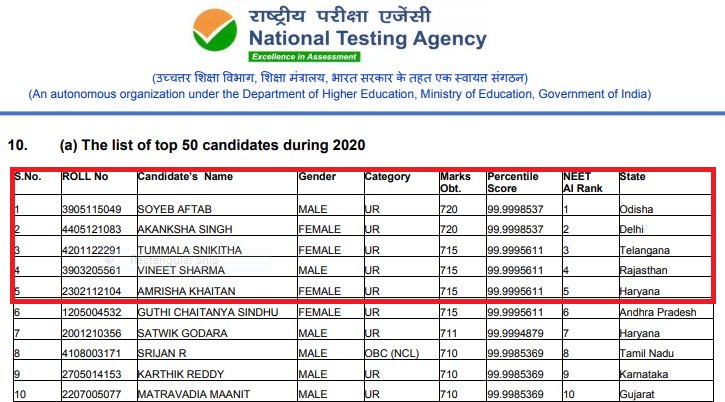This screenshot has width=725, height=402.
Task: Select marks 711 for Satwik Godara
Action: [449, 333]
